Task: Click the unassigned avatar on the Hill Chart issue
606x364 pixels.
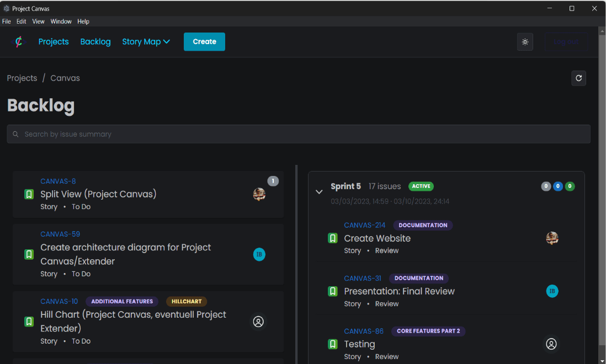Action: (258, 322)
